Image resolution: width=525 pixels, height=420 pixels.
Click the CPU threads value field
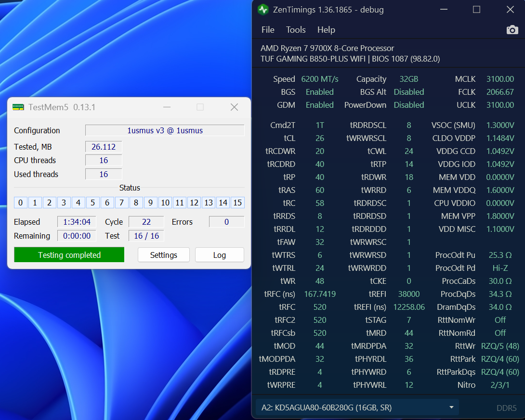coord(104,161)
